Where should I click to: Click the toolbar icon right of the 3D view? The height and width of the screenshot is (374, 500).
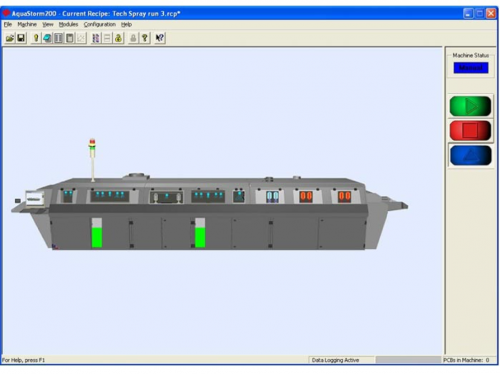tap(59, 38)
